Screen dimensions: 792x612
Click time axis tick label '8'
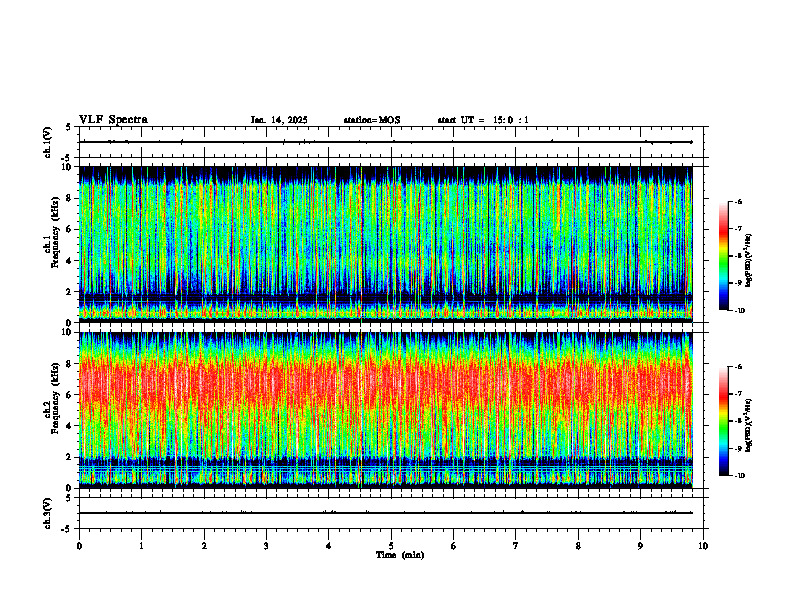[x=578, y=546]
